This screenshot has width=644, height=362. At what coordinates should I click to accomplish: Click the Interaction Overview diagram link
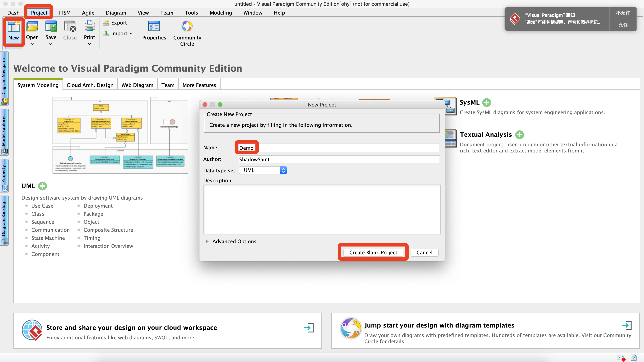pos(108,246)
